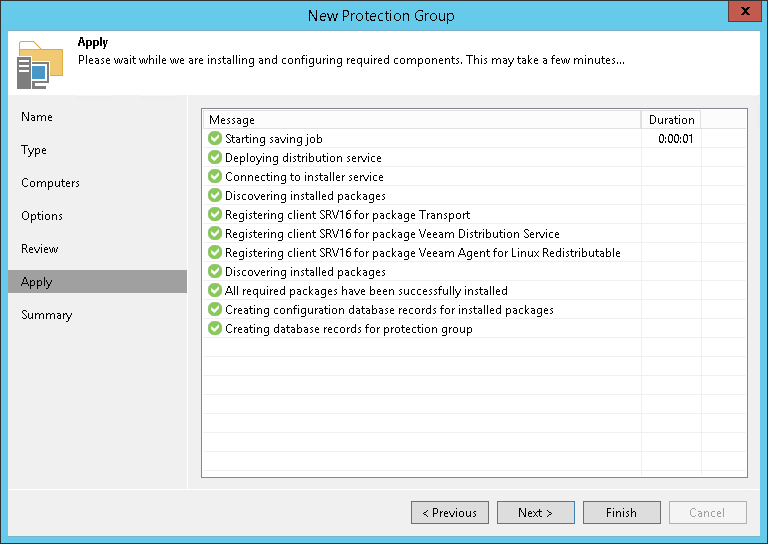Click the 0:00:01 duration value

(x=675, y=139)
